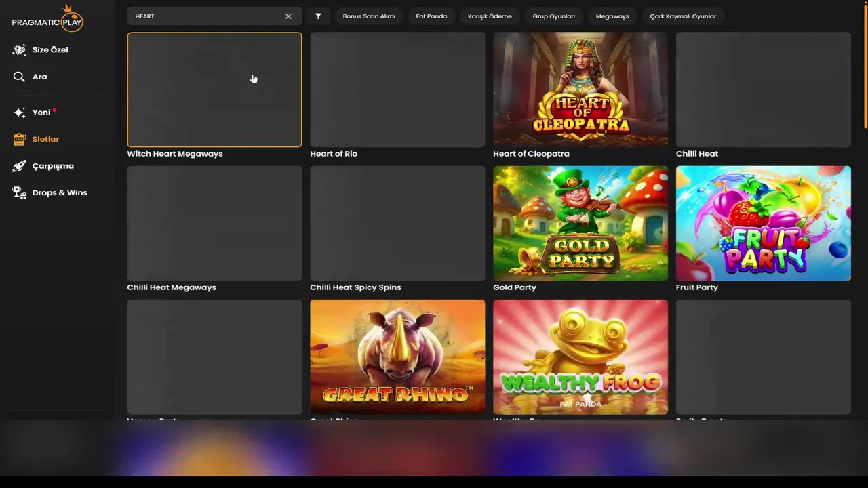Launch Heart of Cleopatra thumbnail
The height and width of the screenshot is (488, 868).
coord(580,89)
